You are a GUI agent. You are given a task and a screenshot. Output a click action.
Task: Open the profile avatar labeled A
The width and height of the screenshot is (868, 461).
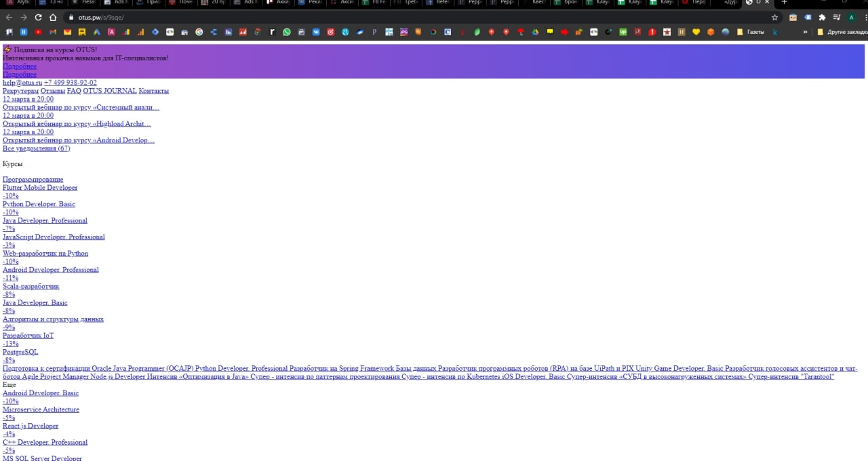click(x=851, y=17)
